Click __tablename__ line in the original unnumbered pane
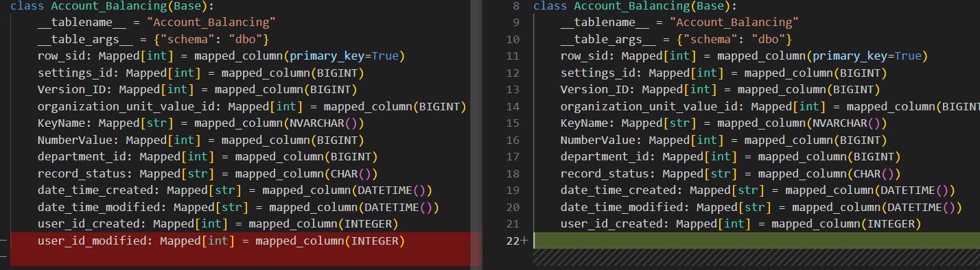 coord(156,23)
